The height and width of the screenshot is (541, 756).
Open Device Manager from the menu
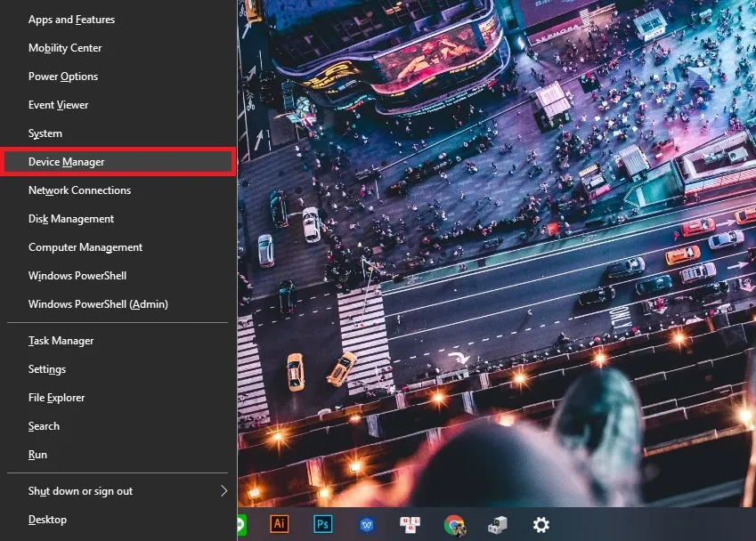65,161
